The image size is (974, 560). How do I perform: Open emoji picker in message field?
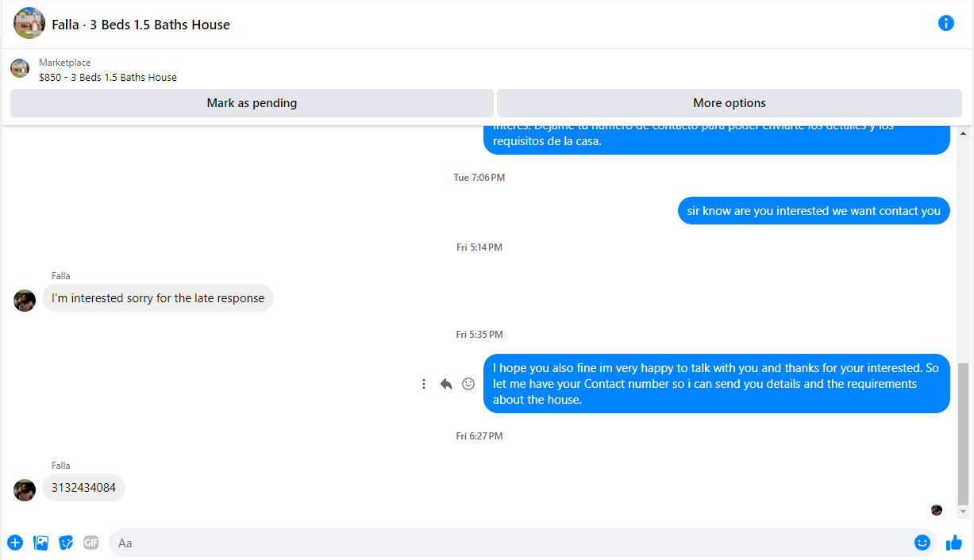[922, 543]
